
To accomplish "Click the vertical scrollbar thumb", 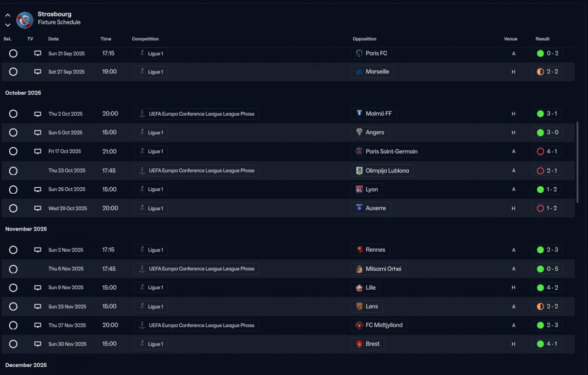I will click(577, 162).
